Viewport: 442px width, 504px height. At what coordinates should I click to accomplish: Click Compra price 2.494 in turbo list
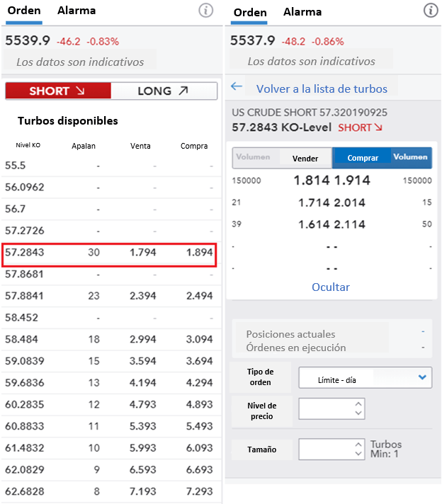(x=200, y=296)
